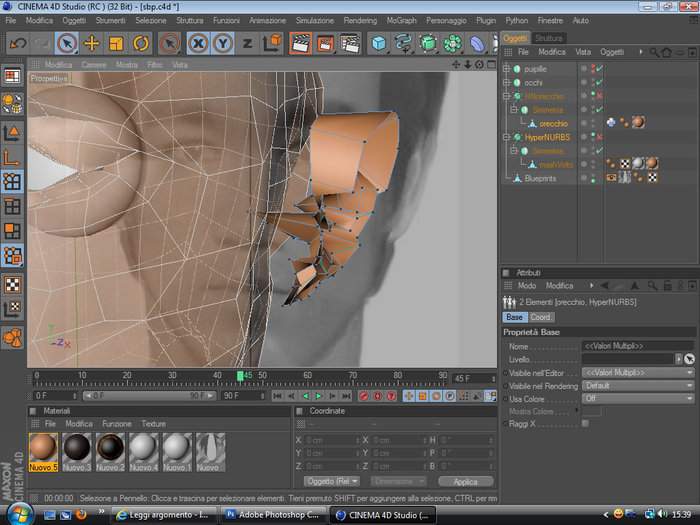Toggle HyperNURBS red X enable mark
Screen dimensions: 700x525
tap(598, 137)
